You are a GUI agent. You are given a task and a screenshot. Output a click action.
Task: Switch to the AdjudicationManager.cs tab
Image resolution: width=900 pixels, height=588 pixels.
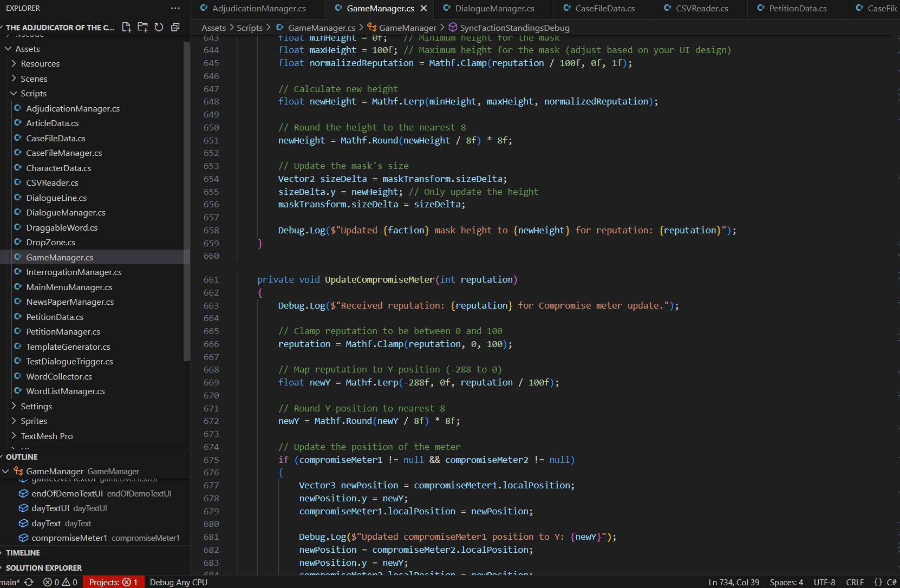point(258,8)
